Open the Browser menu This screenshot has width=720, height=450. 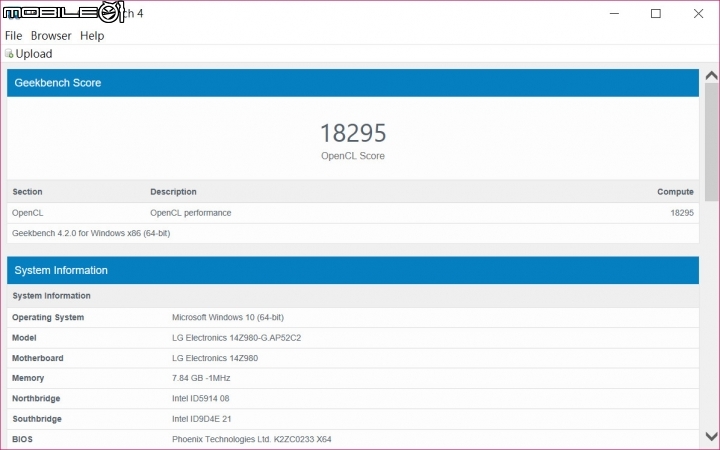point(51,36)
